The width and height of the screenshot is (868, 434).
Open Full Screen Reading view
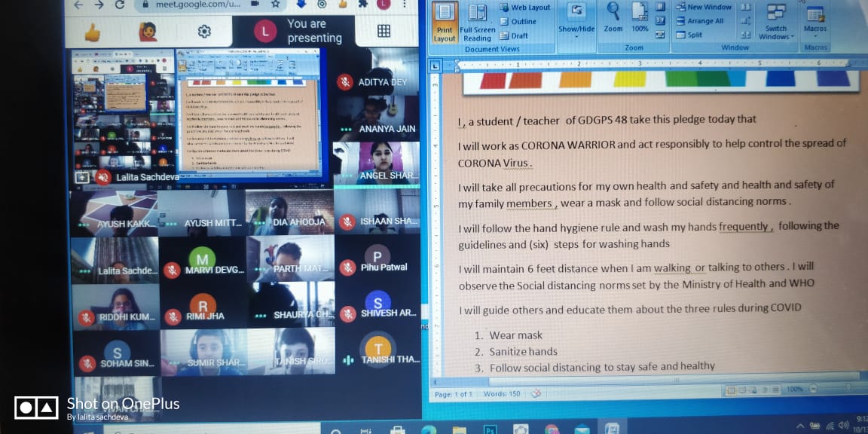476,23
